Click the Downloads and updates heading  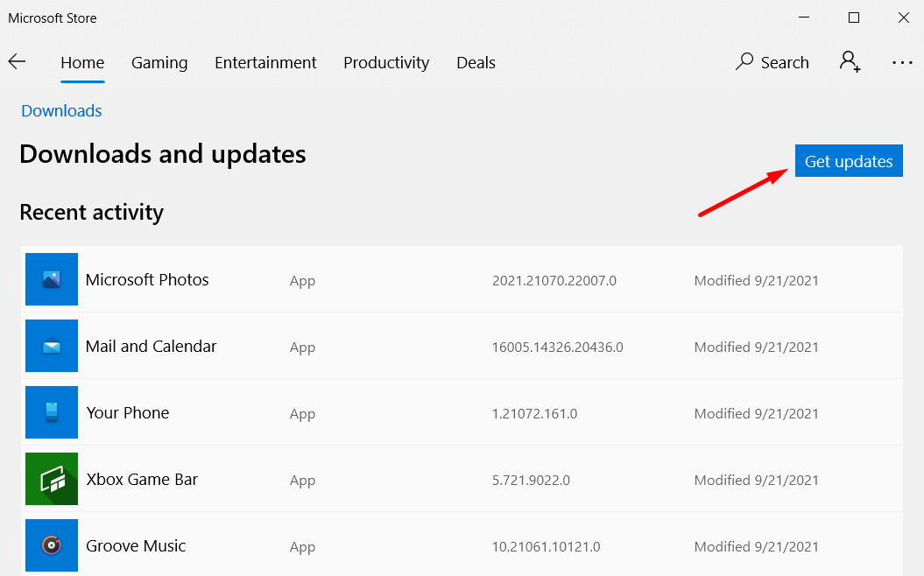click(163, 154)
